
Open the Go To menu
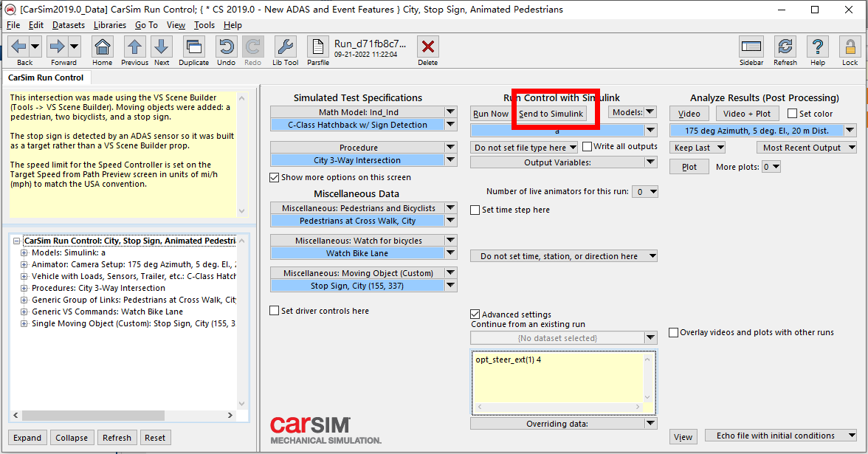pos(146,25)
